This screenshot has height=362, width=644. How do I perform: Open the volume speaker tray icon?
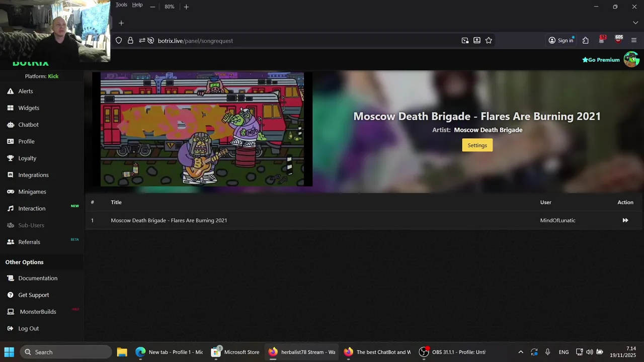point(589,352)
